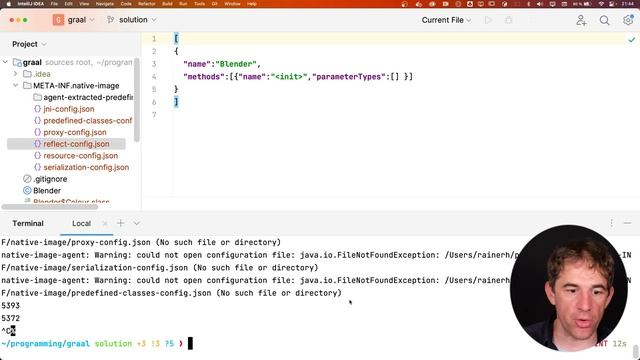The image size is (640, 360).
Task: Click the clock in macOS menu bar
Action: pyautogui.click(x=628, y=4)
